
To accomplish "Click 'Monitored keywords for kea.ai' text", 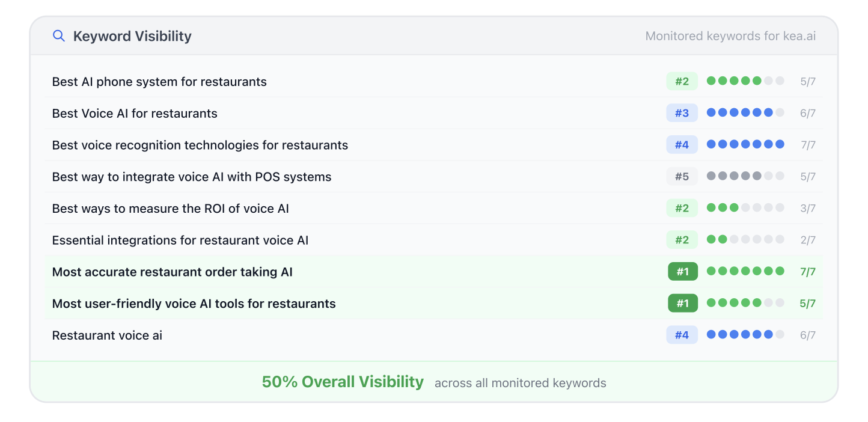I will pyautogui.click(x=730, y=36).
